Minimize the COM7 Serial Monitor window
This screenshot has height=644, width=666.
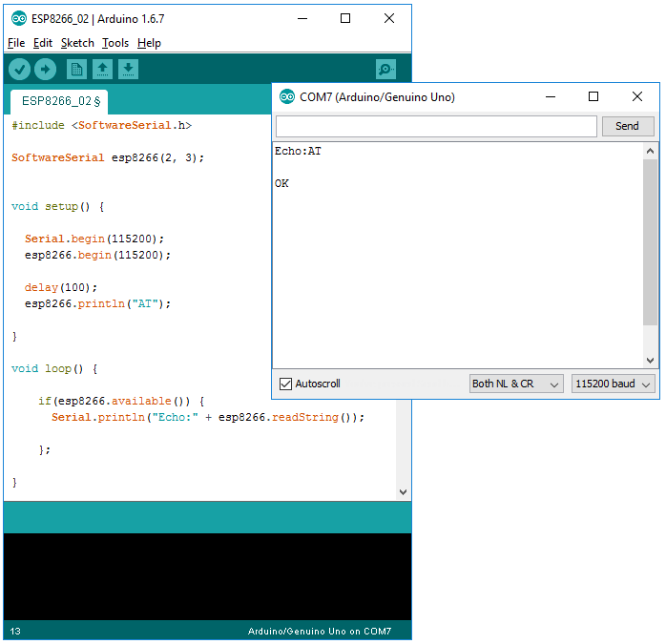click(x=551, y=97)
